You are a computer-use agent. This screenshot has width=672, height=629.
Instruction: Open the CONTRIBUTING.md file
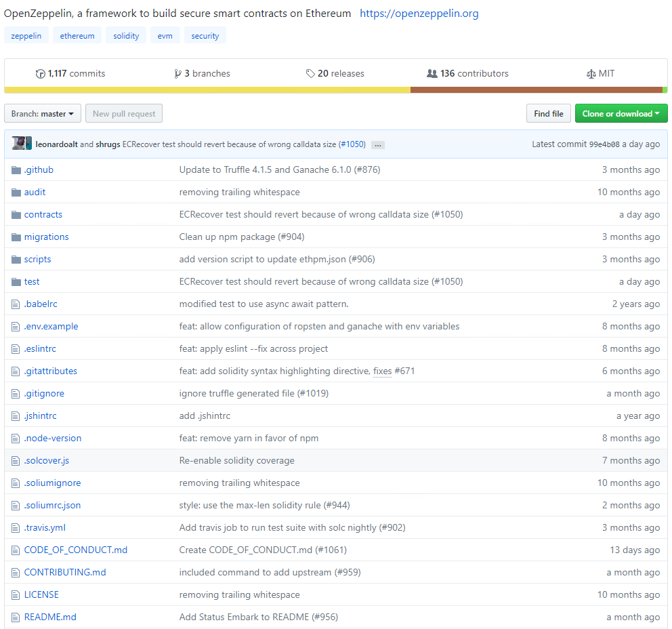[x=65, y=572]
